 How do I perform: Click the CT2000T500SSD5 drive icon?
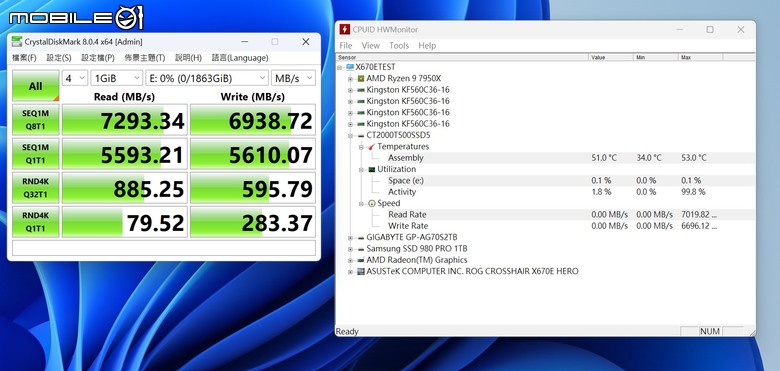[361, 135]
